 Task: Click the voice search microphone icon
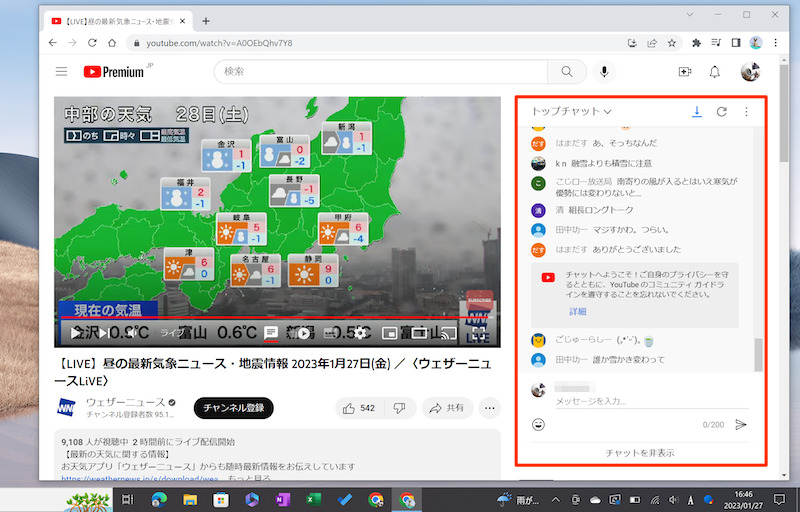pos(604,72)
